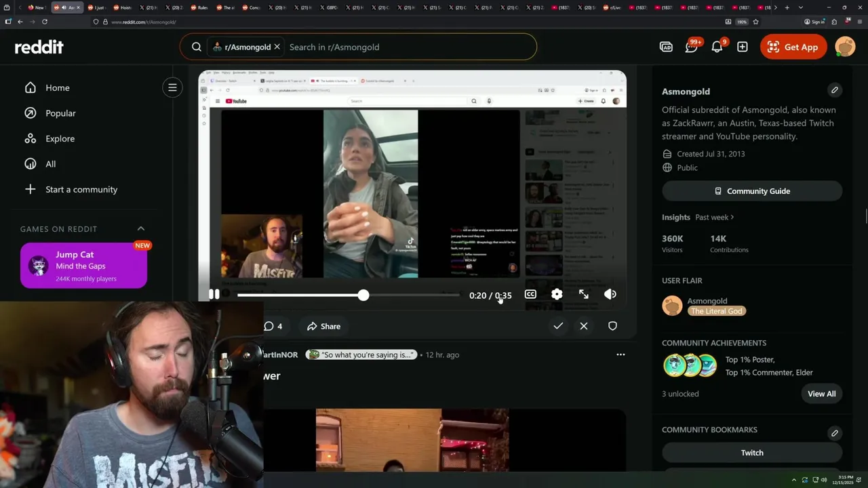Bookmark this page with star icon
This screenshot has height=488, width=868.
(x=755, y=22)
